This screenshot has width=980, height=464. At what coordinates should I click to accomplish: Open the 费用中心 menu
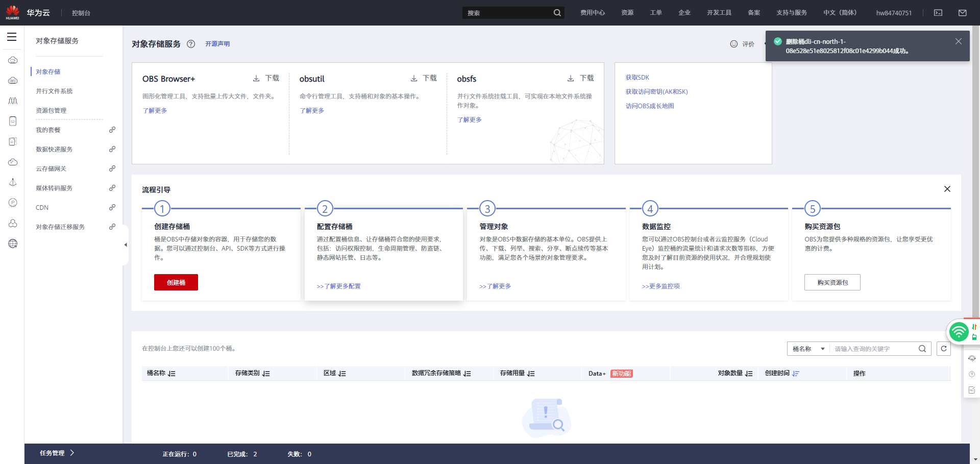(x=593, y=13)
